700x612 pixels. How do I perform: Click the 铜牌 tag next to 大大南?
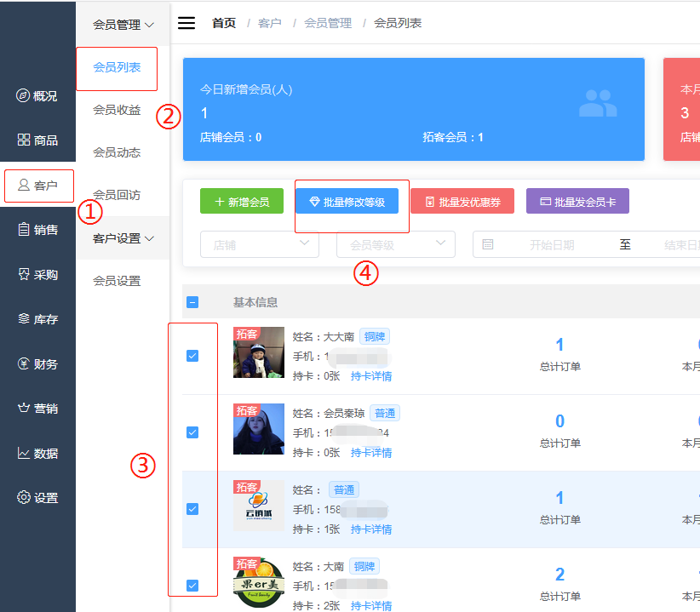(x=375, y=337)
